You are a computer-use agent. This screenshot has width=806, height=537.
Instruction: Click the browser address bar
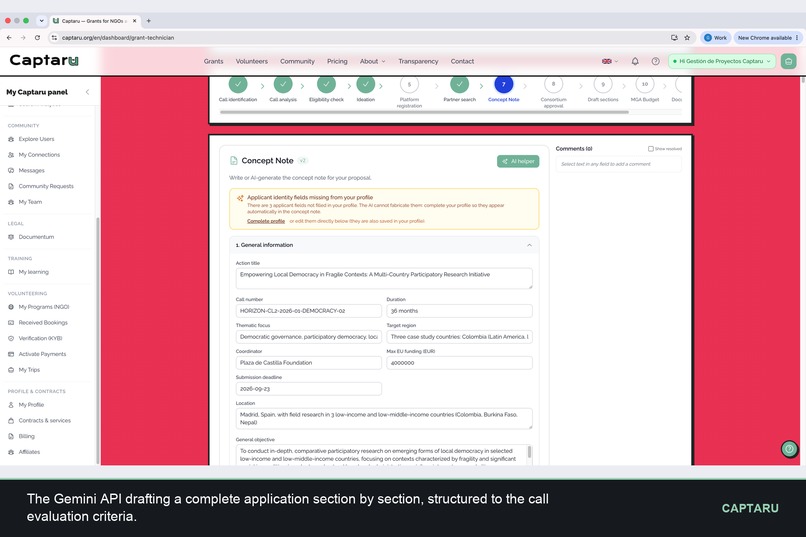coord(360,38)
